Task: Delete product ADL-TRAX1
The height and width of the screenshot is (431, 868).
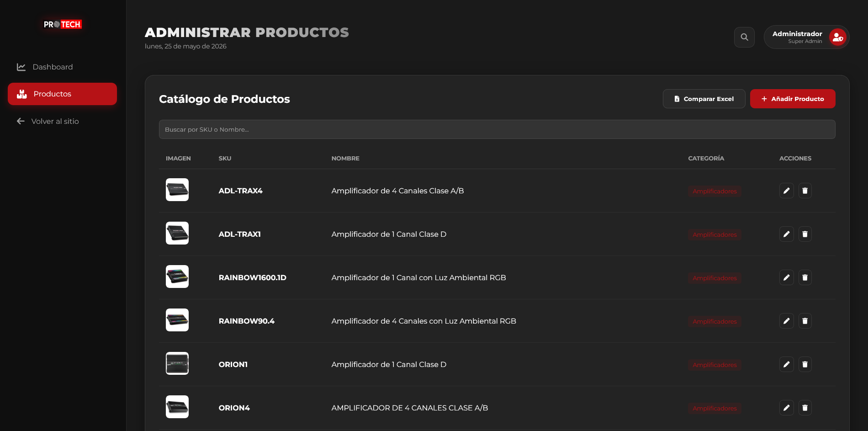Action: pyautogui.click(x=805, y=234)
